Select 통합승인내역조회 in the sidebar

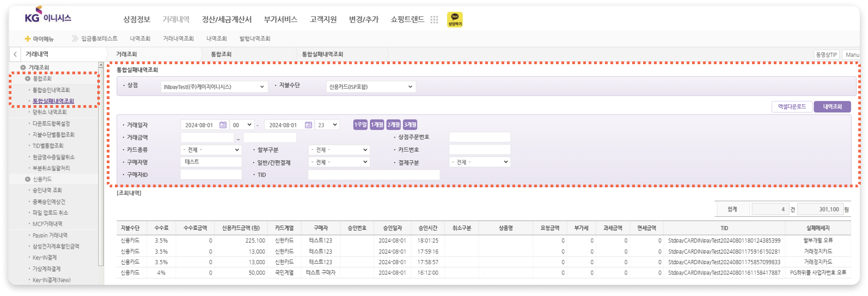pos(51,90)
